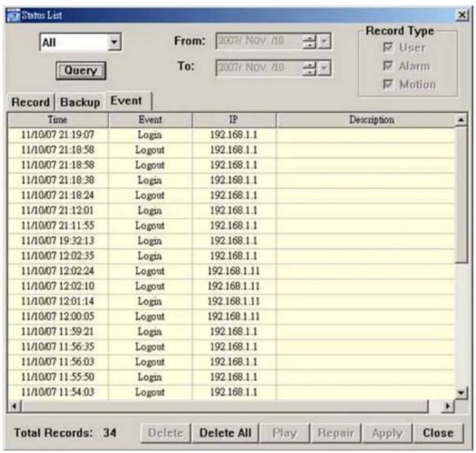Sort by the Time column header

point(57,120)
